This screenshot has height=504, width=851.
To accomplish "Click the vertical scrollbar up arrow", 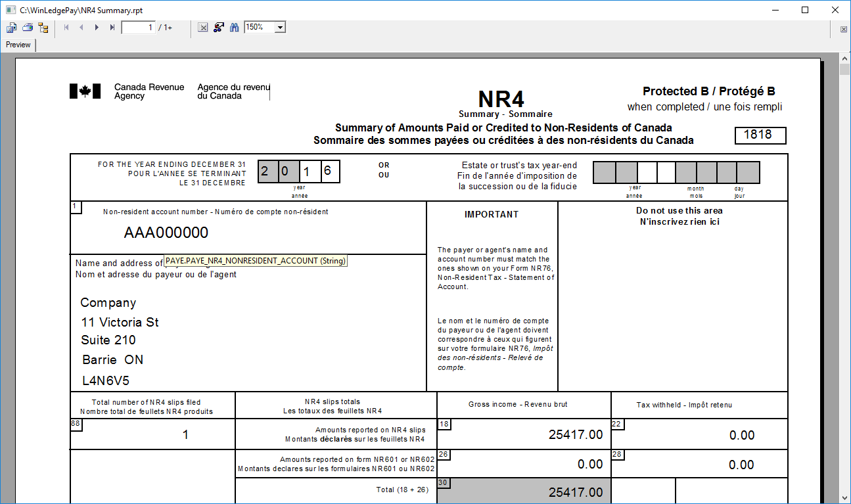I will [844, 59].
